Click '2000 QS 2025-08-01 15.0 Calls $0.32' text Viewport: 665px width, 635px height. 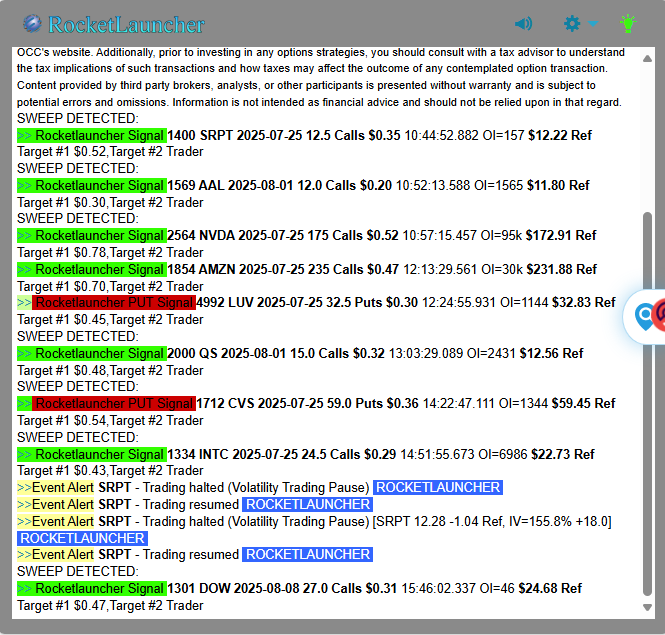click(x=276, y=353)
